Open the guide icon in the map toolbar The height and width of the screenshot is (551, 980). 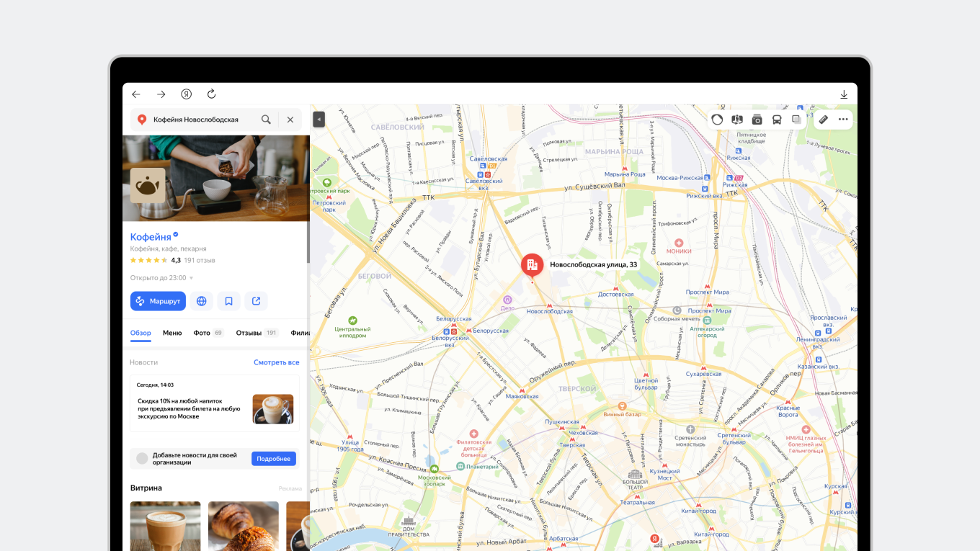tap(737, 120)
